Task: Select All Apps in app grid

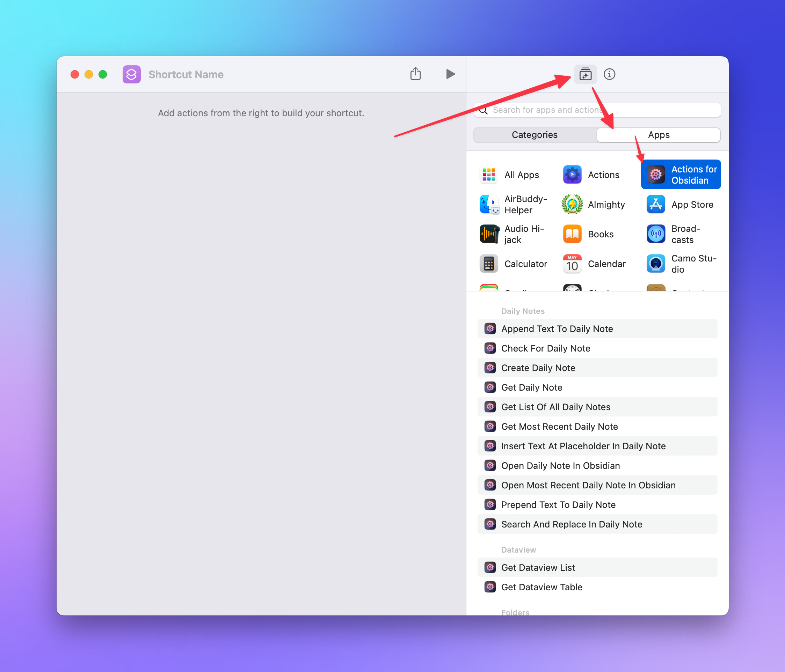Action: [x=510, y=175]
